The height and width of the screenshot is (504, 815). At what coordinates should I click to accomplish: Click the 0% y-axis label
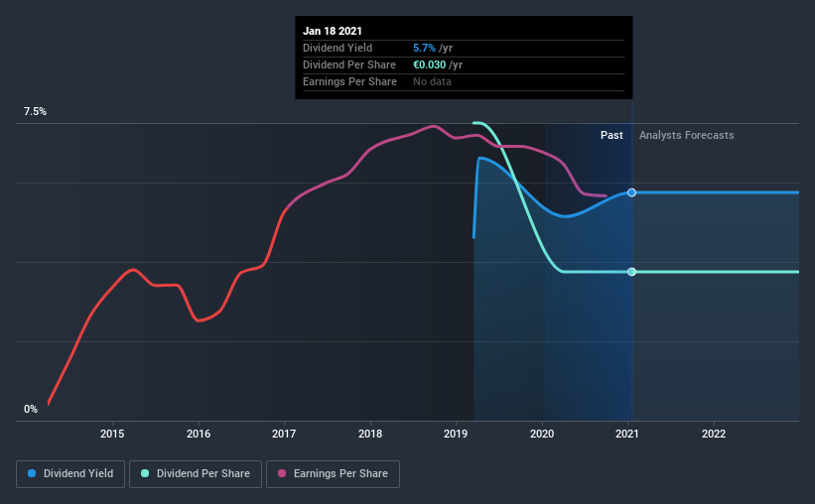click(31, 410)
